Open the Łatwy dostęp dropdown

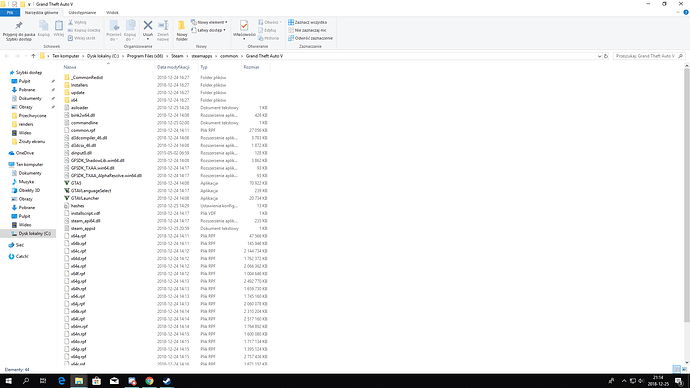(x=209, y=30)
